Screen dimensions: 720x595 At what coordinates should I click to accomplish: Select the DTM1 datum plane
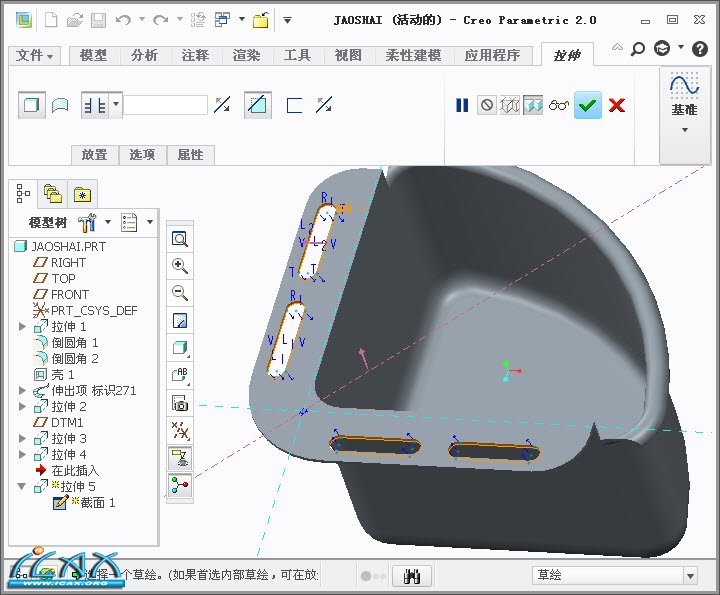(x=58, y=422)
